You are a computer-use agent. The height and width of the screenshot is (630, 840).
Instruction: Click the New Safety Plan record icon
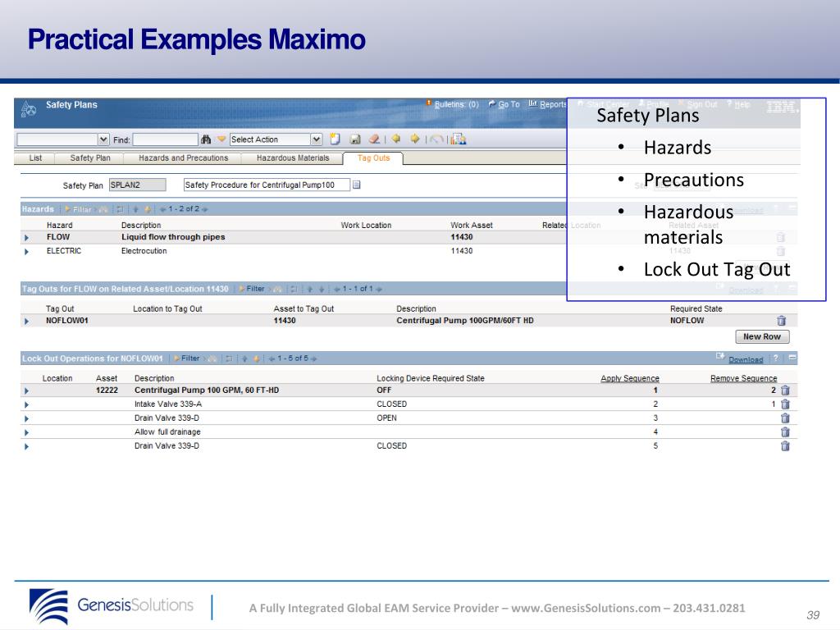point(335,139)
